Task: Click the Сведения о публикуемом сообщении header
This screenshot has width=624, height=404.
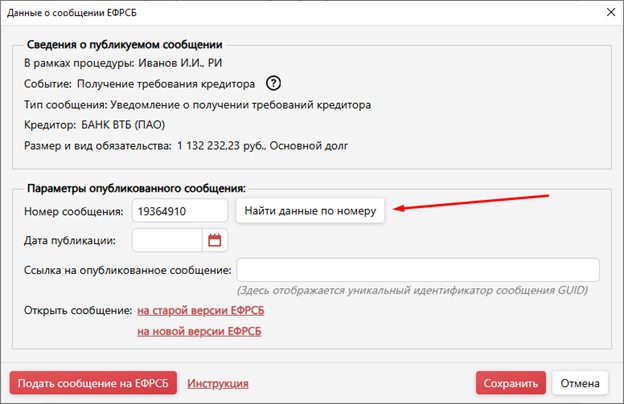Action: tap(124, 45)
